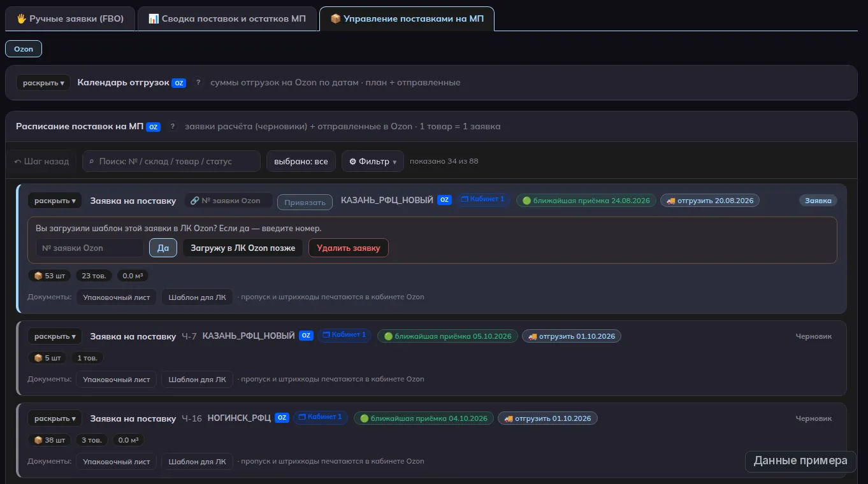The height and width of the screenshot is (484, 868).
Task: Click the Данные примера badge
Action: click(x=800, y=461)
